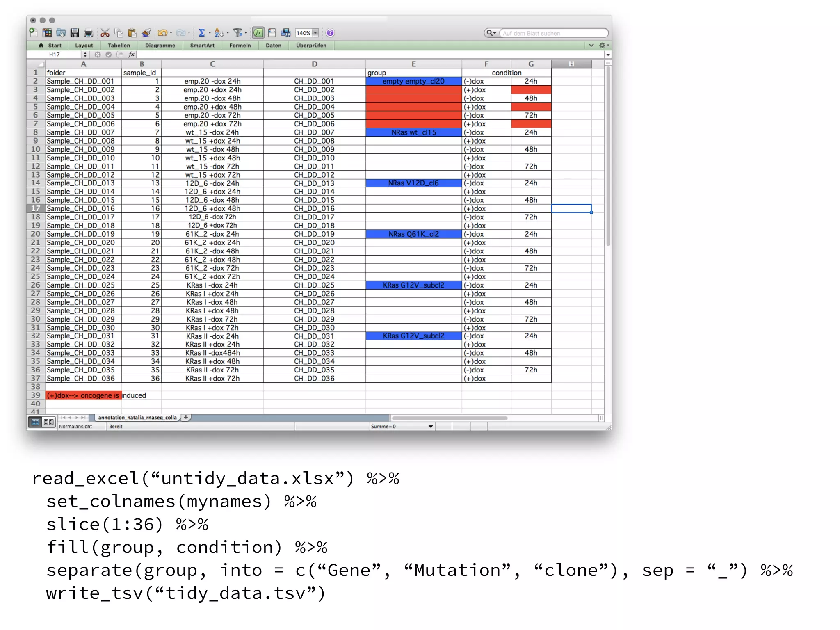The height and width of the screenshot is (630, 840).
Task: Switch to the Tabellen ribbon tab
Action: (119, 46)
